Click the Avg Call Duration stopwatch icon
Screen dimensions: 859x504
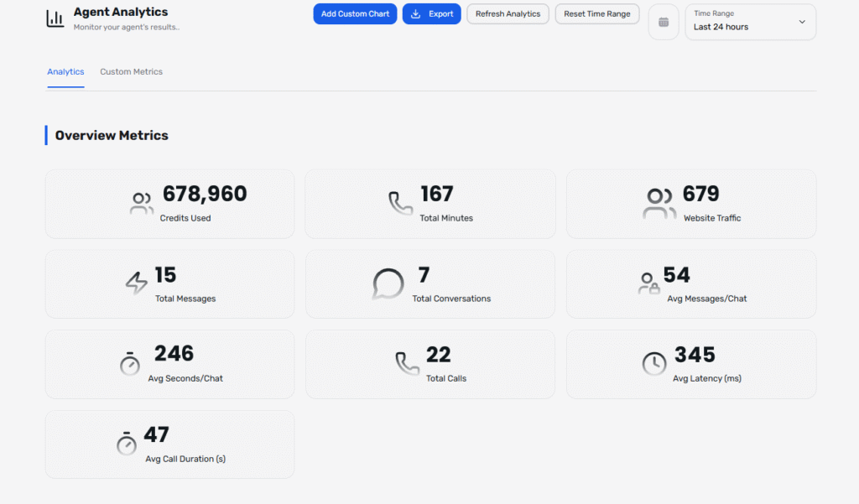point(127,443)
